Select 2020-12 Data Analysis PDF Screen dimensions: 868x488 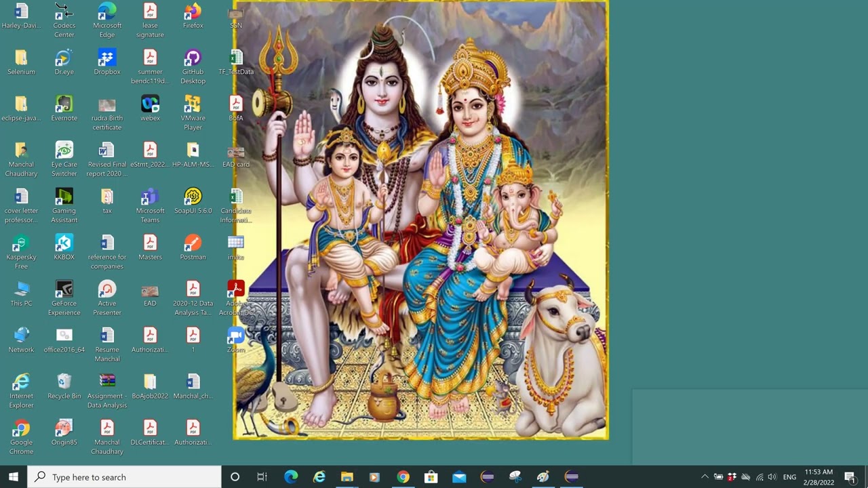pyautogui.click(x=193, y=298)
